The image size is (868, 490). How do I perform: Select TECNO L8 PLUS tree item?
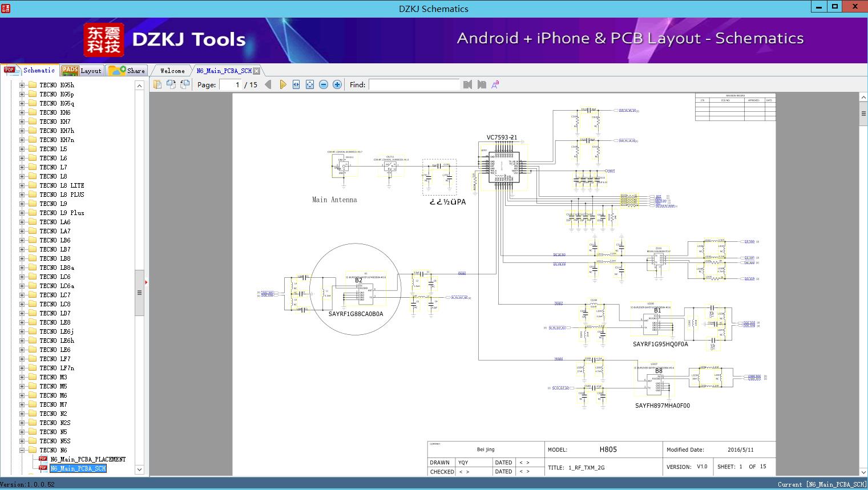[x=62, y=195]
